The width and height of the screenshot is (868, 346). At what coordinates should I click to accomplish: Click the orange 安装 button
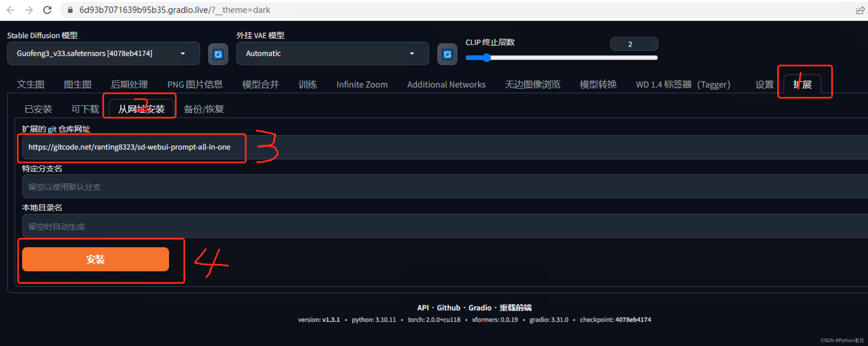(x=95, y=259)
